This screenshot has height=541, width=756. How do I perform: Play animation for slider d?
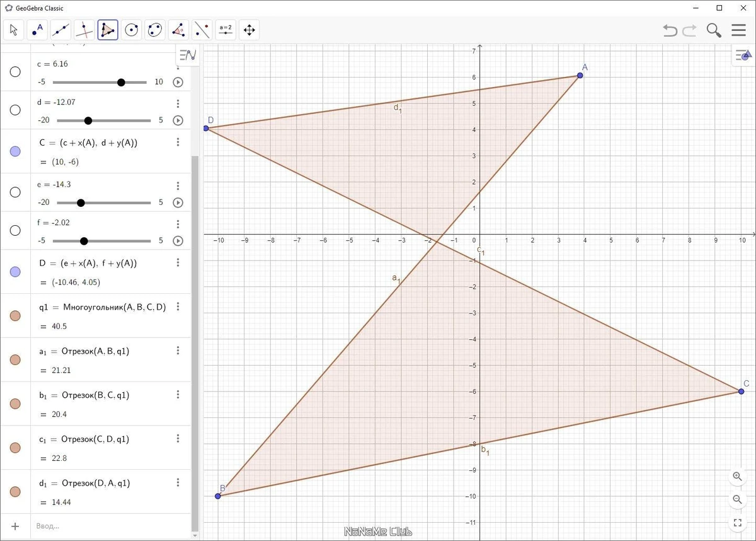(178, 120)
